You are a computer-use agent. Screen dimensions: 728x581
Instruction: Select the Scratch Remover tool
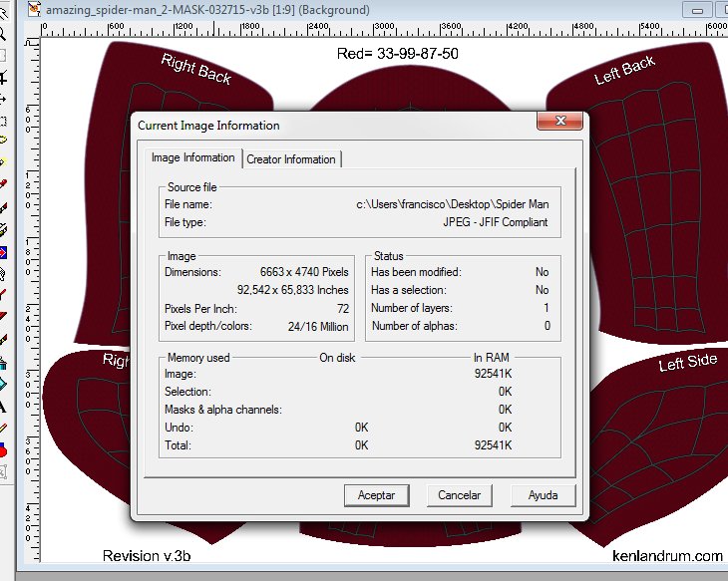tap(3, 294)
